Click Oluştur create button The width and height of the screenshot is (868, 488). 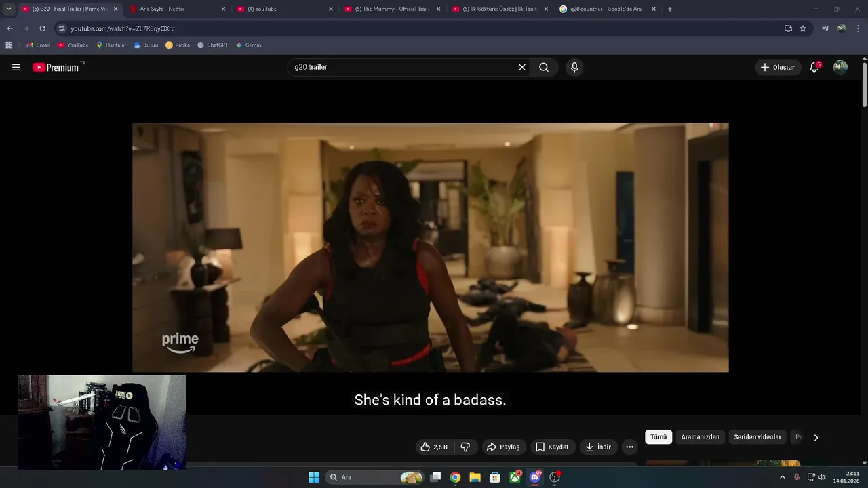click(x=778, y=67)
